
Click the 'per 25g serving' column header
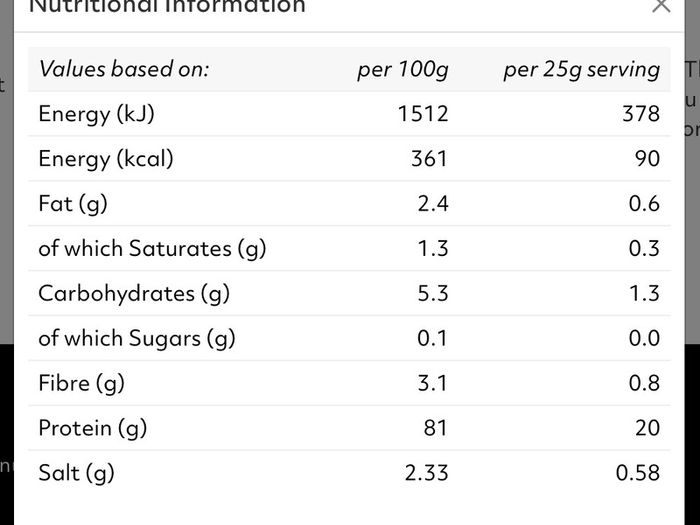coord(582,70)
